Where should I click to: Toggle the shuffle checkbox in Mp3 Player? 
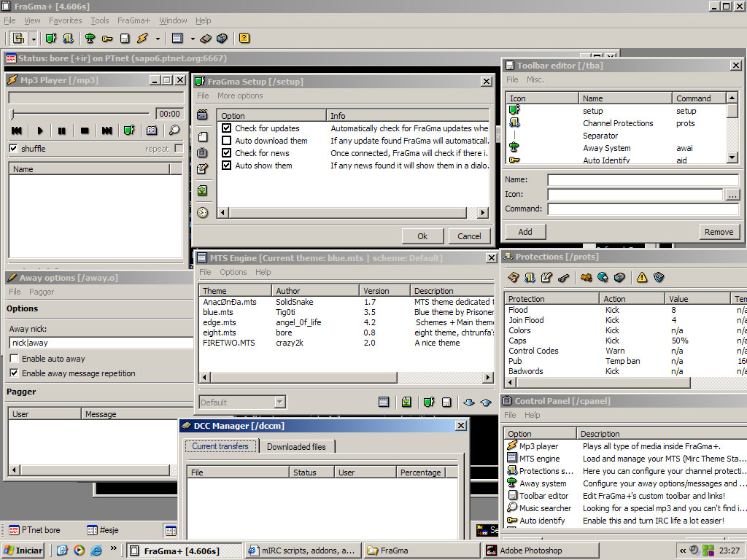point(13,149)
